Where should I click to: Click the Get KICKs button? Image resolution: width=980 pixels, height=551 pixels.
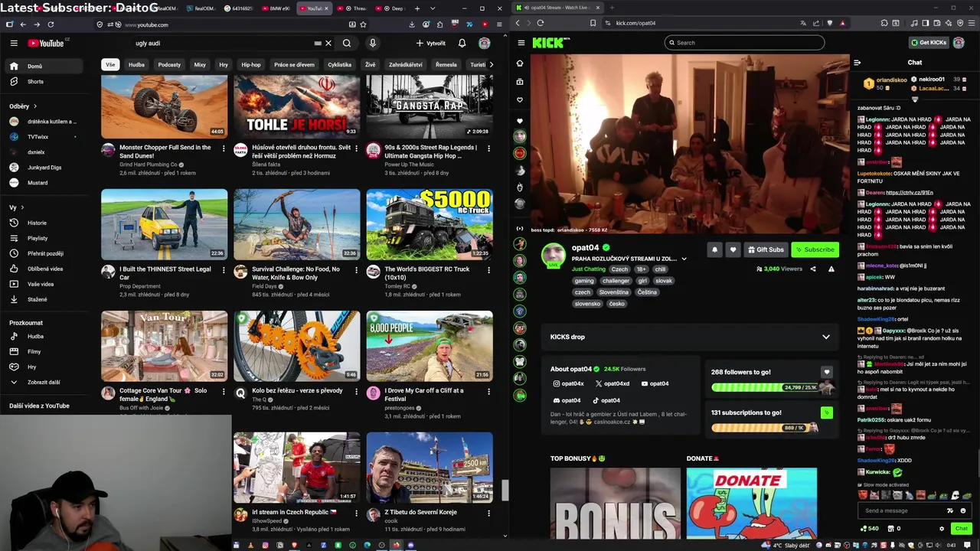[929, 43]
